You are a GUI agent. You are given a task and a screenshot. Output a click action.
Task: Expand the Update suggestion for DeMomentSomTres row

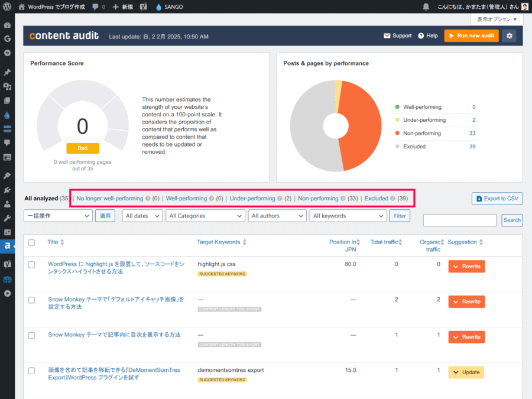click(466, 372)
